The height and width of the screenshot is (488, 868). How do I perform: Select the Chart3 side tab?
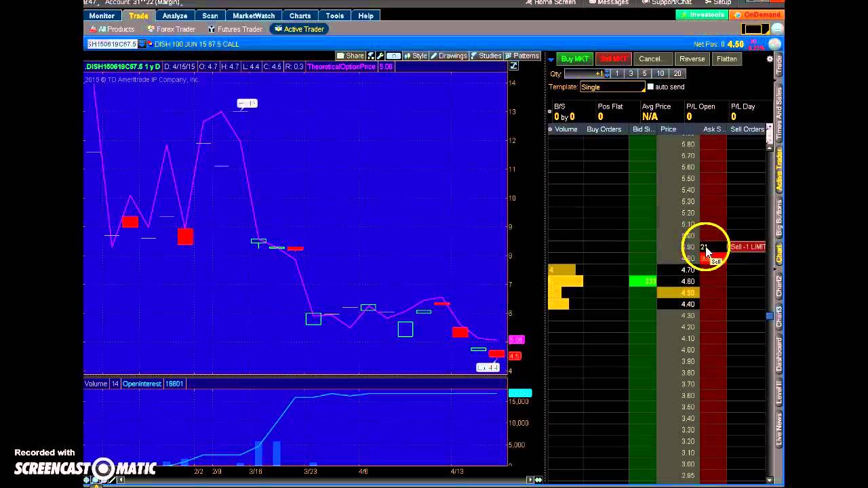[778, 317]
